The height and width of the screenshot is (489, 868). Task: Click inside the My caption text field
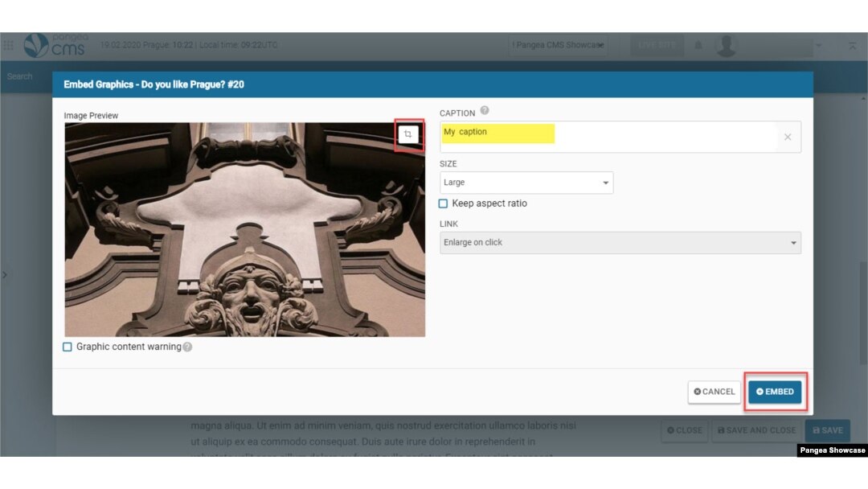tap(611, 138)
